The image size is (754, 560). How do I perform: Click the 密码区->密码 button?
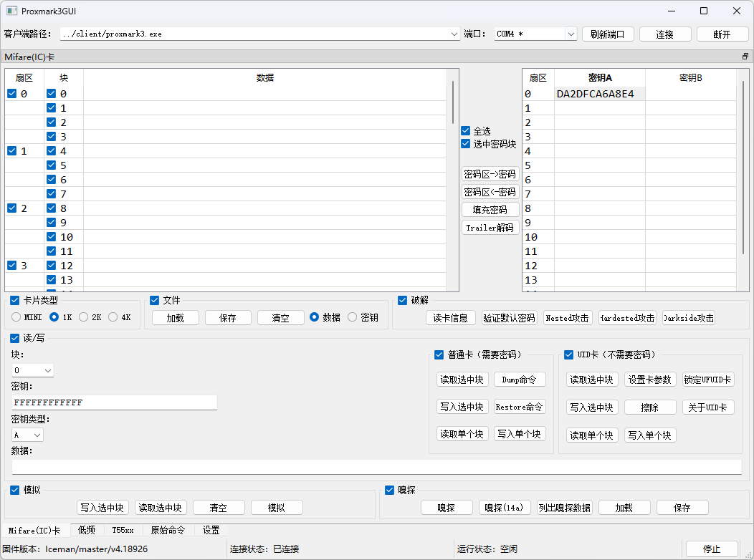pyautogui.click(x=490, y=174)
